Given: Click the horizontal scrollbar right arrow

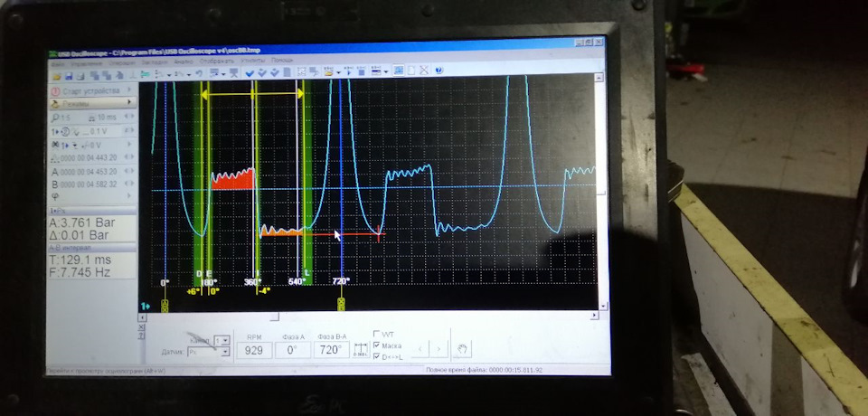Looking at the screenshot, I should tap(595, 316).
